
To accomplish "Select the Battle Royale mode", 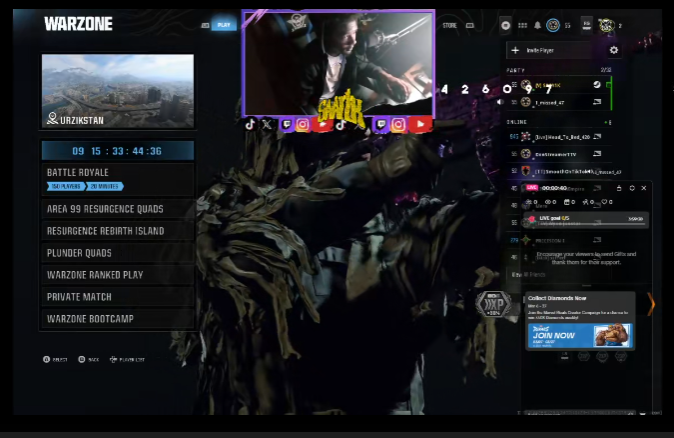I will (x=118, y=179).
